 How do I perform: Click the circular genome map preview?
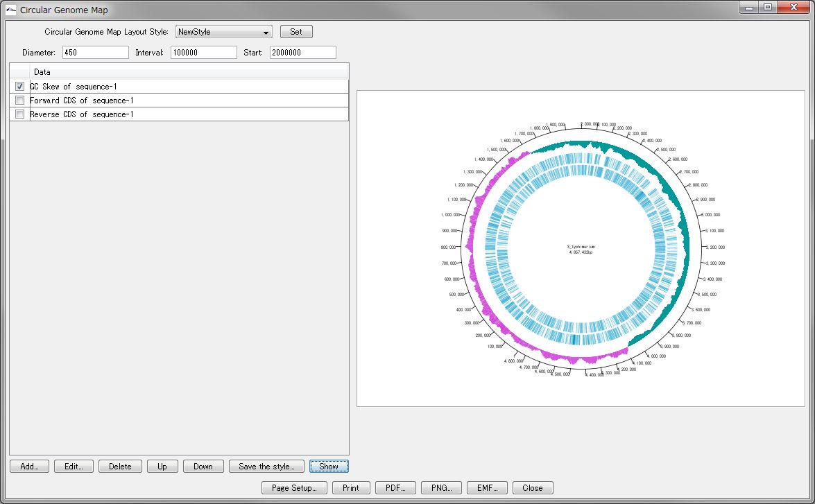click(581, 248)
